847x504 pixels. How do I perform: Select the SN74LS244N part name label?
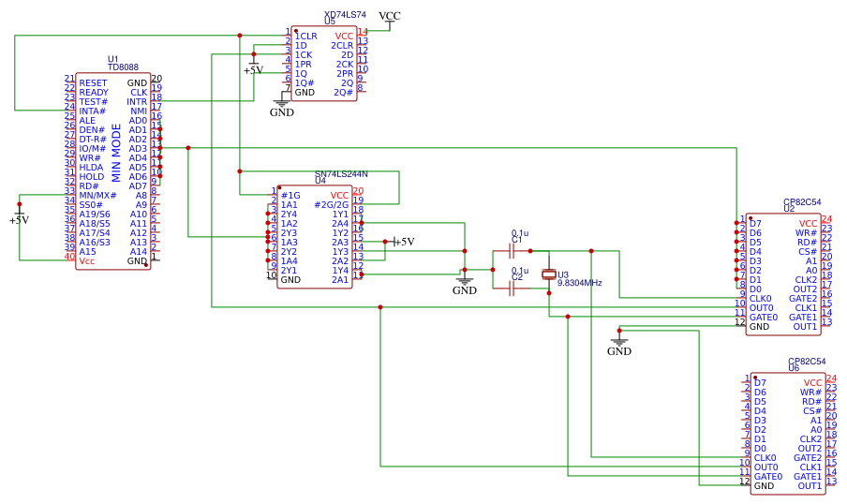341,174
